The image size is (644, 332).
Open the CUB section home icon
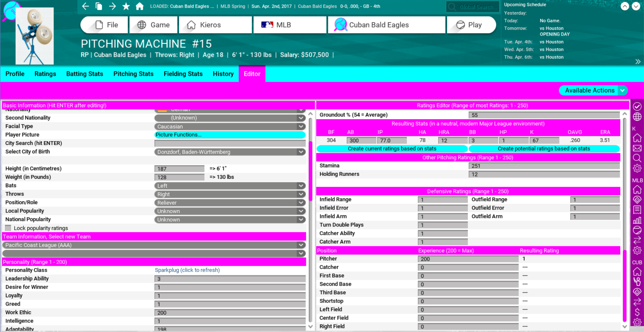pos(637,271)
